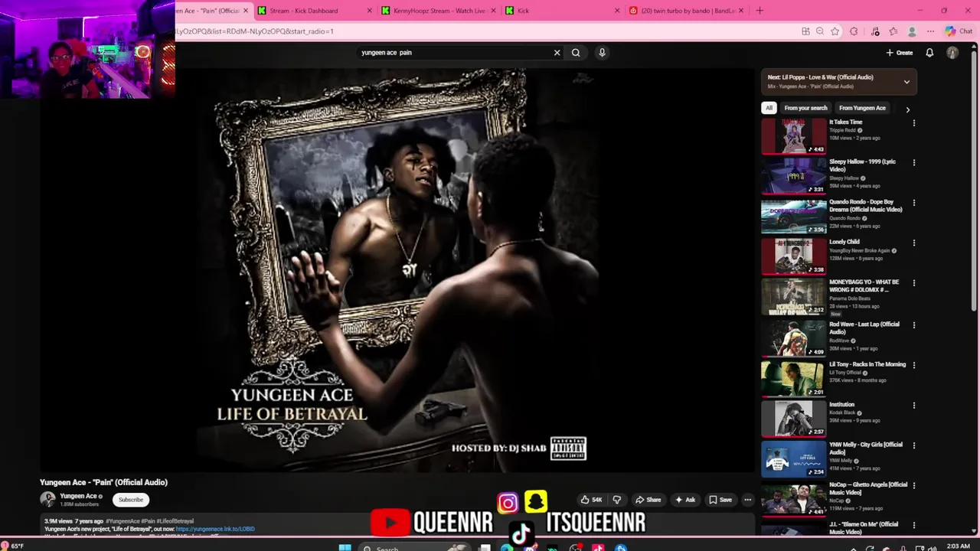
Task: Show more filter chips with right chevron
Action: point(908,109)
